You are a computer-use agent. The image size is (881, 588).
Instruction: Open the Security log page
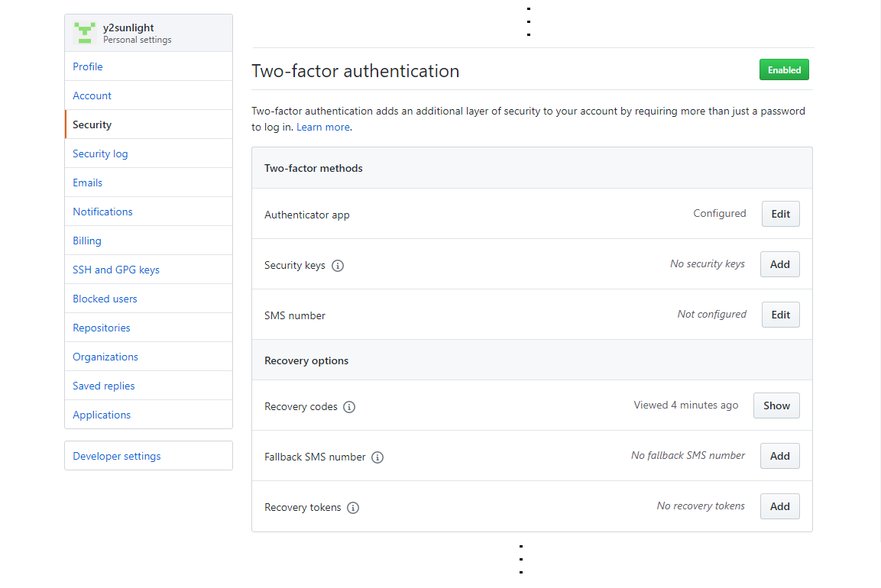point(100,153)
